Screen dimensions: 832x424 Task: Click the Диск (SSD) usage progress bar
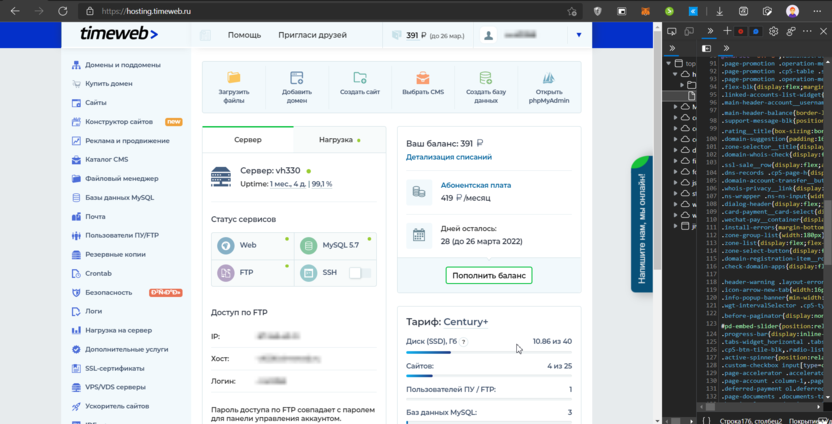pyautogui.click(x=488, y=352)
